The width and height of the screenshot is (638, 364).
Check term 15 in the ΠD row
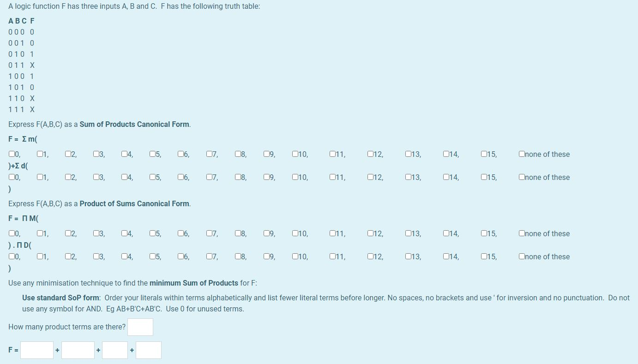tap(483, 257)
